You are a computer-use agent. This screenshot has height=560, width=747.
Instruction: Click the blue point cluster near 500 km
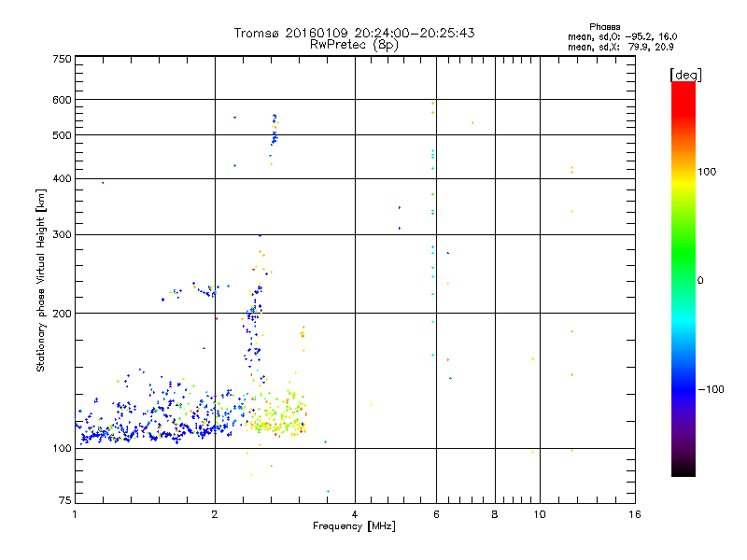[275, 133]
